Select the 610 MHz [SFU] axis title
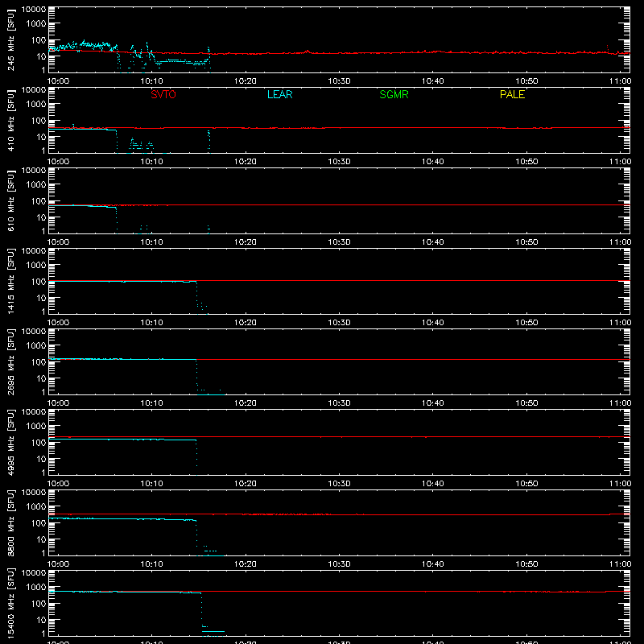Screen dimensions: 644x644 click(x=10, y=200)
